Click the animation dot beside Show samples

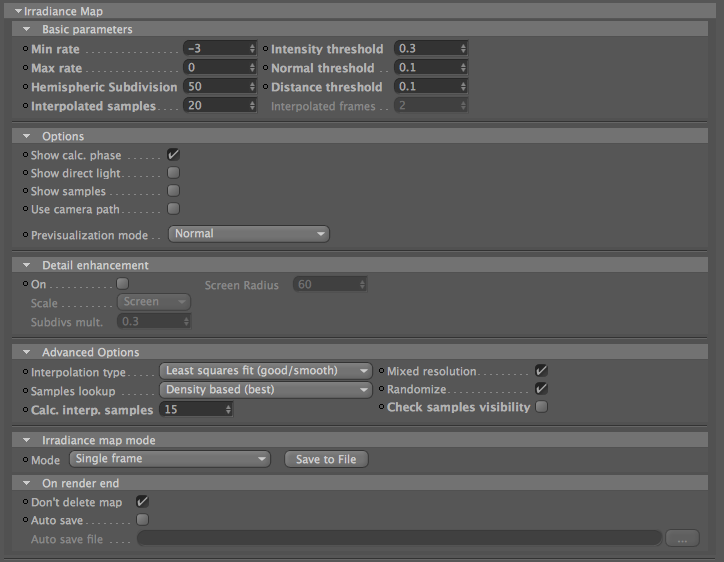25,190
